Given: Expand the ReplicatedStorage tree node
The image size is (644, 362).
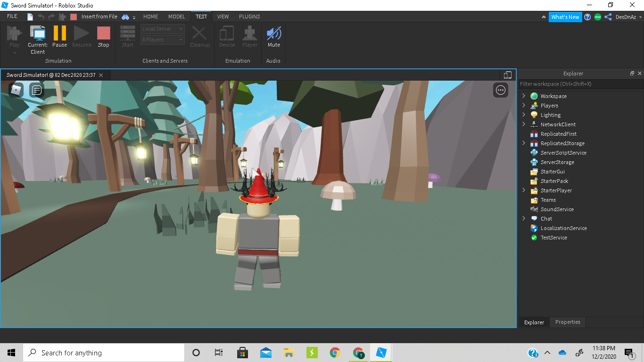Looking at the screenshot, I should [x=523, y=143].
